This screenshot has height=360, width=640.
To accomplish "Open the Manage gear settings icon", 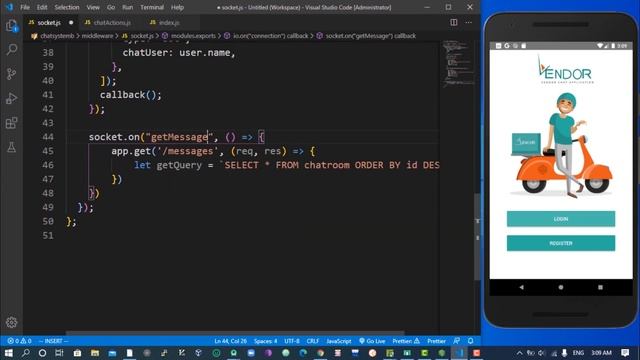I will tap(11, 322).
